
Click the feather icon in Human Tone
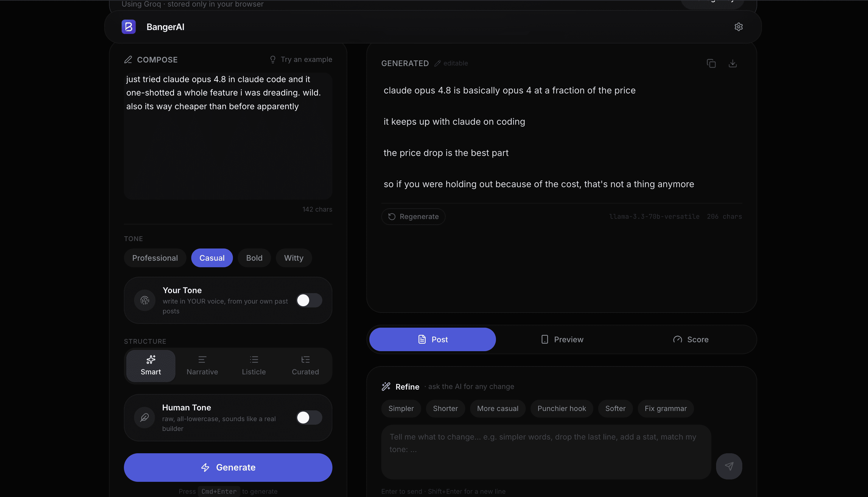[144, 418]
